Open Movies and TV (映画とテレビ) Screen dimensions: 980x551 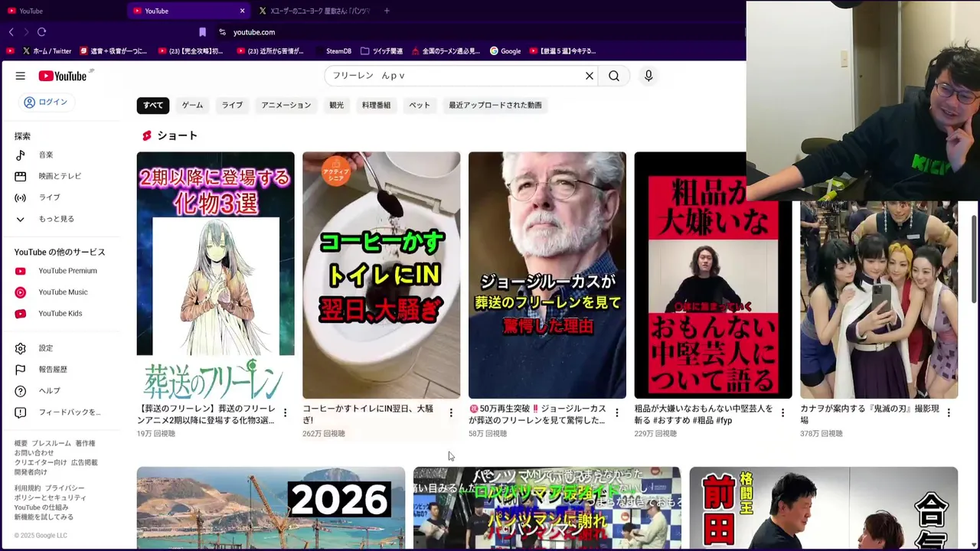point(61,176)
